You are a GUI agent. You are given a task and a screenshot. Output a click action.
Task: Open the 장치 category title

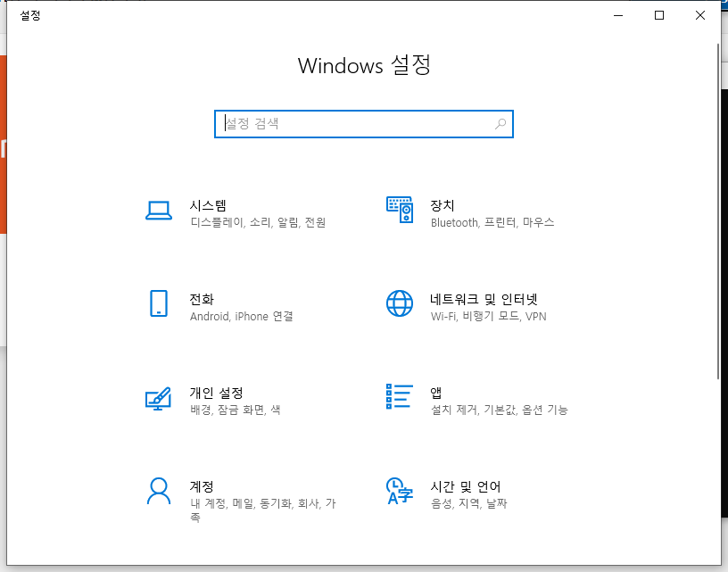(x=442, y=205)
